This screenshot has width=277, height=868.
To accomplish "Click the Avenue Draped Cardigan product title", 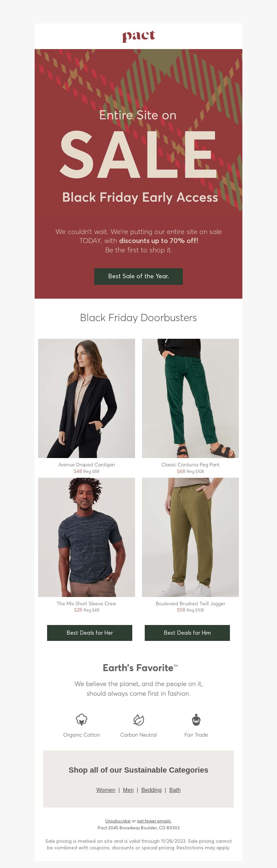I will pyautogui.click(x=87, y=465).
